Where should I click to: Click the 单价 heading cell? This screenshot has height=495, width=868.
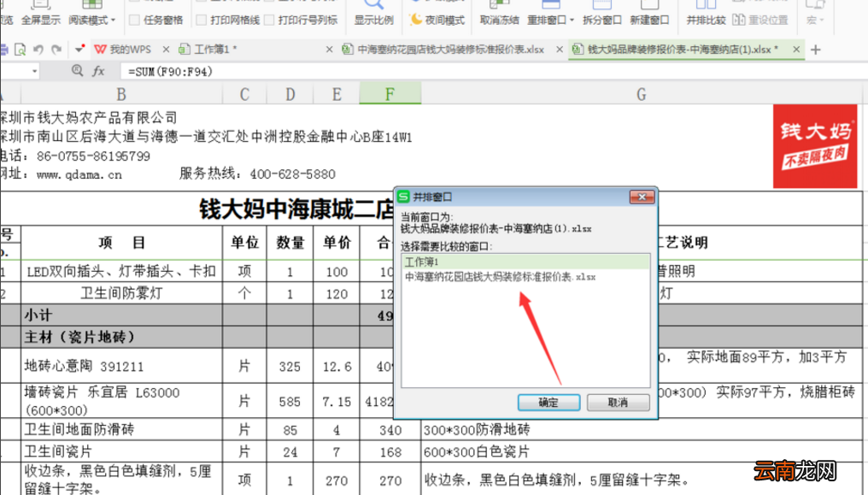click(337, 243)
